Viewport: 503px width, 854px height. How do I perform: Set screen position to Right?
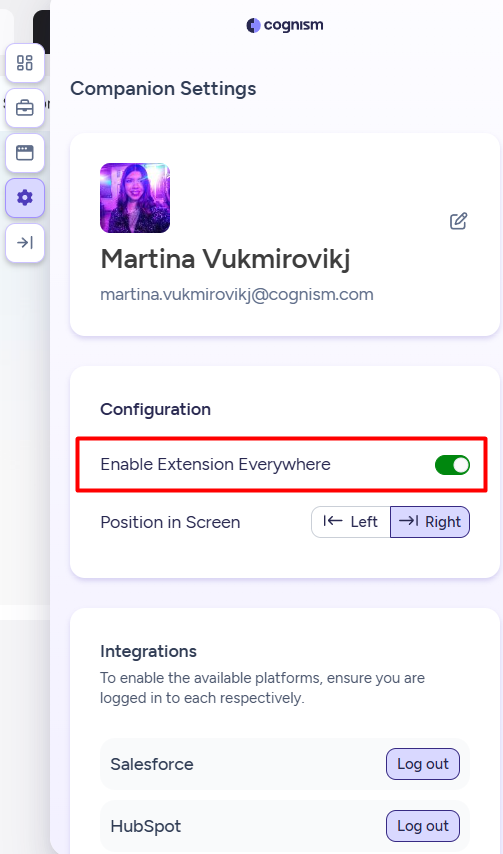(430, 522)
